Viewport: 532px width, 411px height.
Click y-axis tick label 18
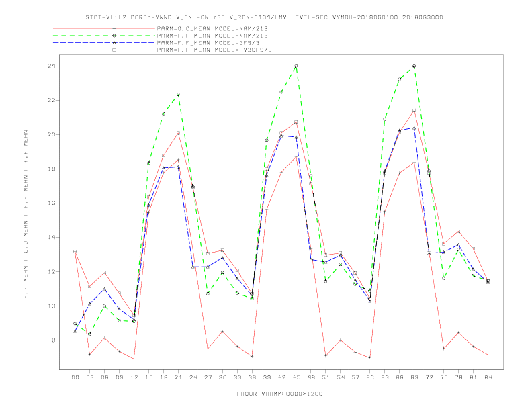coord(52,169)
